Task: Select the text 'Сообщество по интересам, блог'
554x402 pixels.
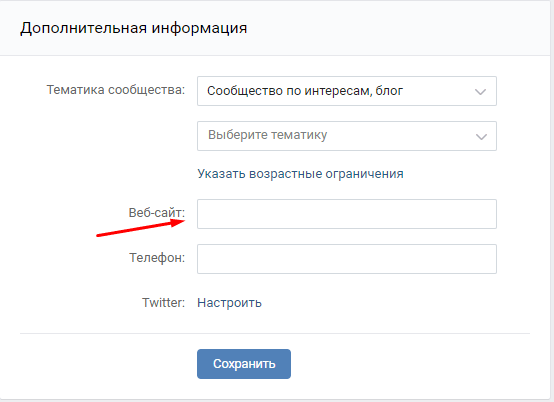Action: coord(305,91)
